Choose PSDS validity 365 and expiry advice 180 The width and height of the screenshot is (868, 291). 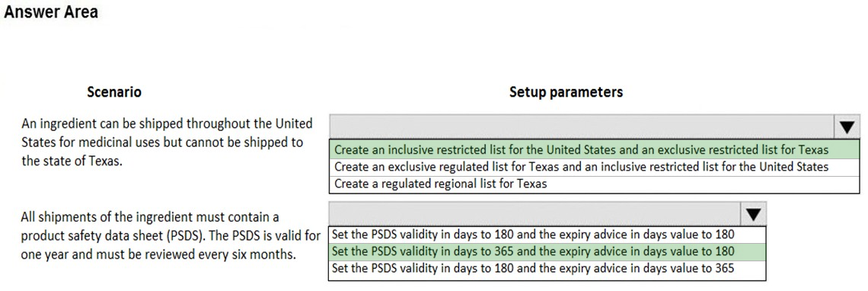pos(547,251)
